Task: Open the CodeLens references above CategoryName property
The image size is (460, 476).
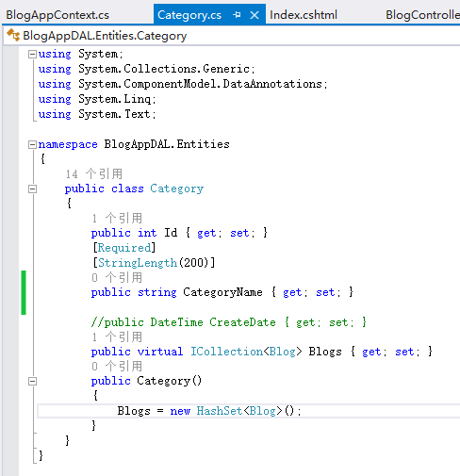Action: (x=117, y=277)
